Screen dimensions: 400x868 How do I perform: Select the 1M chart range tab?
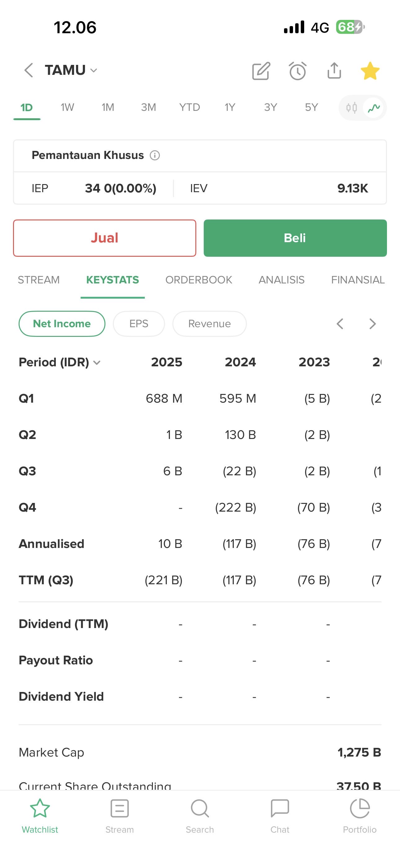108,107
